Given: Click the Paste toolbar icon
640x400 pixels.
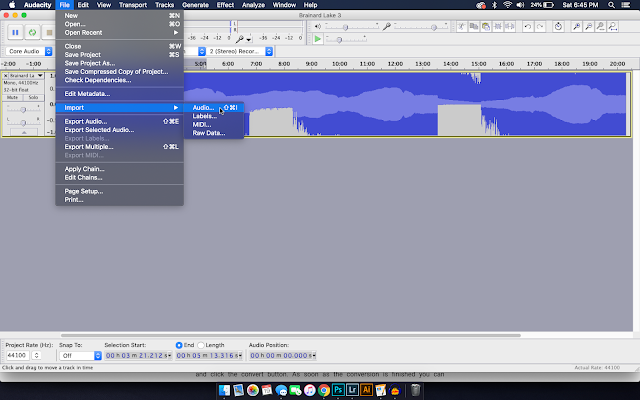Looking at the screenshot, I should point(486,27).
